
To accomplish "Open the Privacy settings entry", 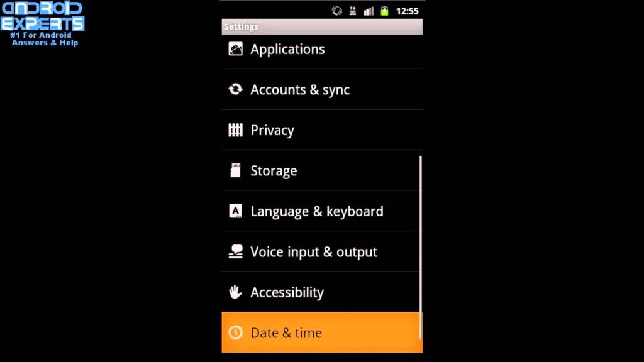I will pyautogui.click(x=322, y=130).
